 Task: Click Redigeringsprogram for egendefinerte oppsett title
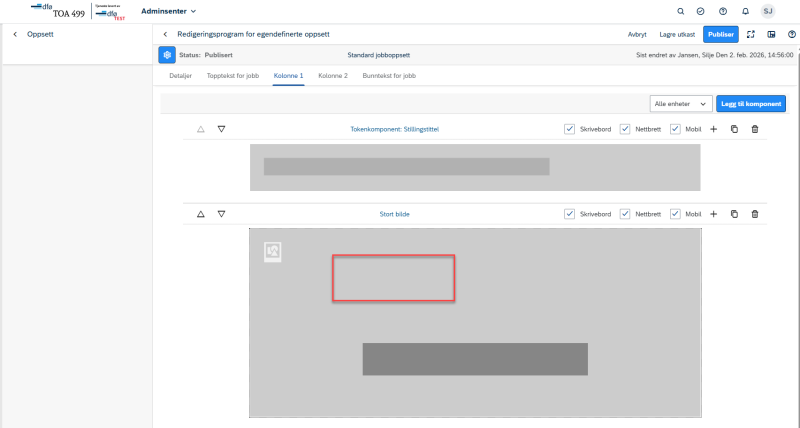pos(253,34)
